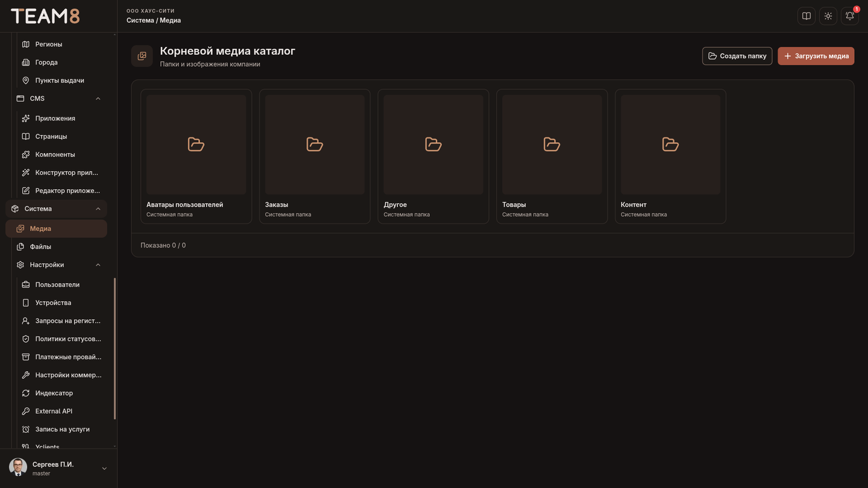Click the Пользователи briefcase icon

pos(26,284)
